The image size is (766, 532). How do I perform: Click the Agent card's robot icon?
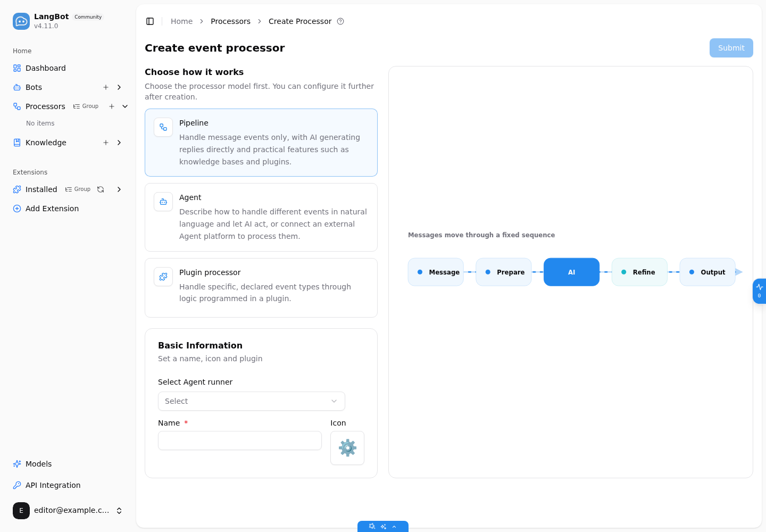163,202
